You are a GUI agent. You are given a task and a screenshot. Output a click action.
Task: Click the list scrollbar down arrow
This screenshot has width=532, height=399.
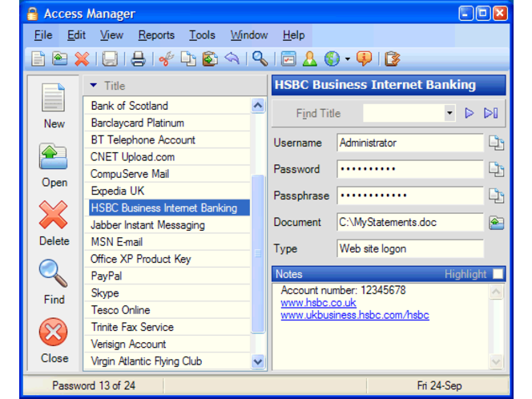258,361
